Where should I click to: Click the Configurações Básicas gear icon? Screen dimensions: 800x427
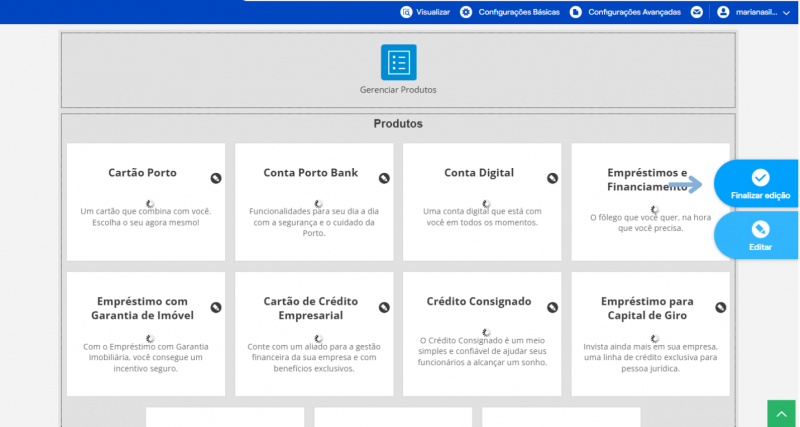tap(466, 12)
